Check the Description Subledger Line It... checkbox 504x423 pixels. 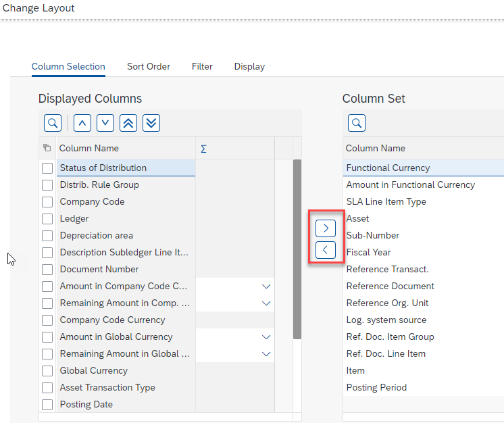click(x=47, y=253)
